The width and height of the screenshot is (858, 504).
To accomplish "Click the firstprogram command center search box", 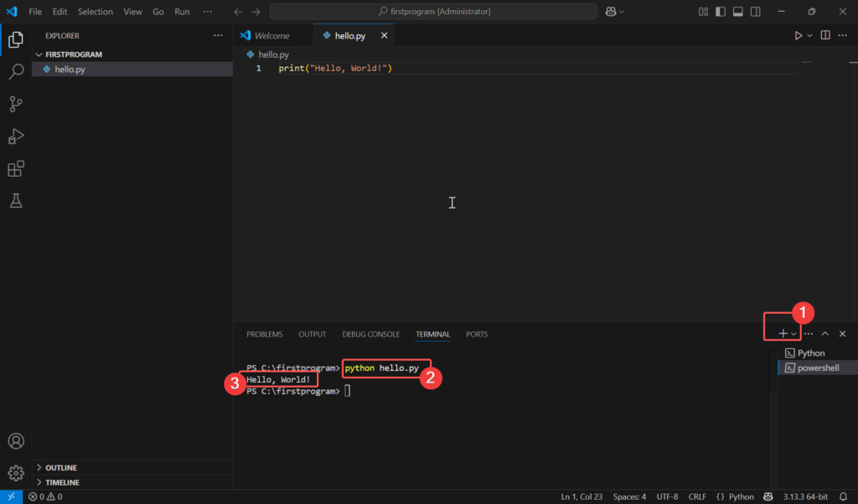I will point(433,12).
